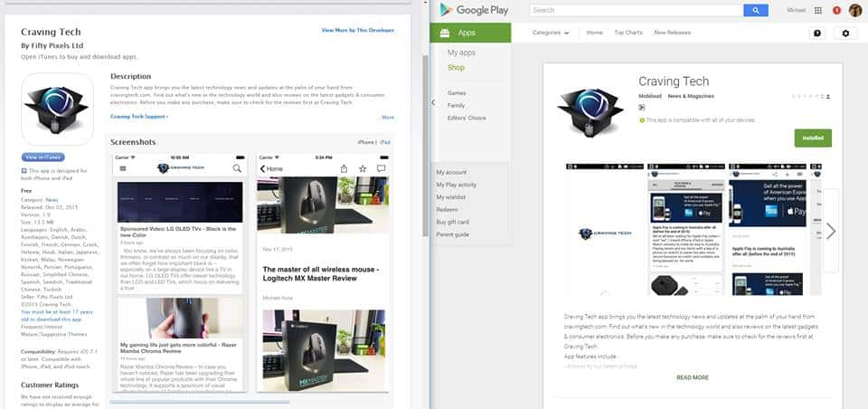Click comment bubble icon in article screenshot
The width and height of the screenshot is (868, 409).
click(x=381, y=168)
